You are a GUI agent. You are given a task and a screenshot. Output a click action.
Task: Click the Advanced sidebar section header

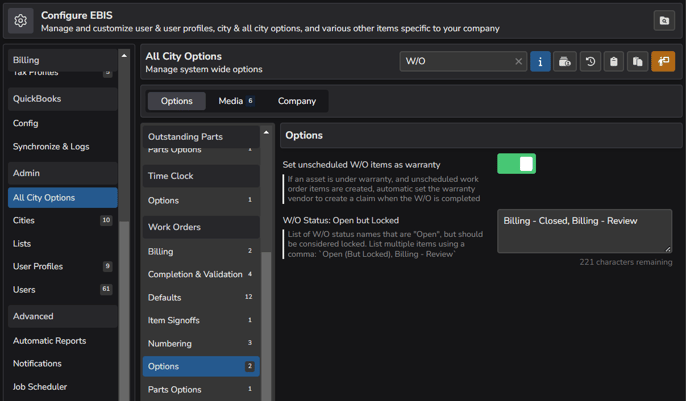63,316
